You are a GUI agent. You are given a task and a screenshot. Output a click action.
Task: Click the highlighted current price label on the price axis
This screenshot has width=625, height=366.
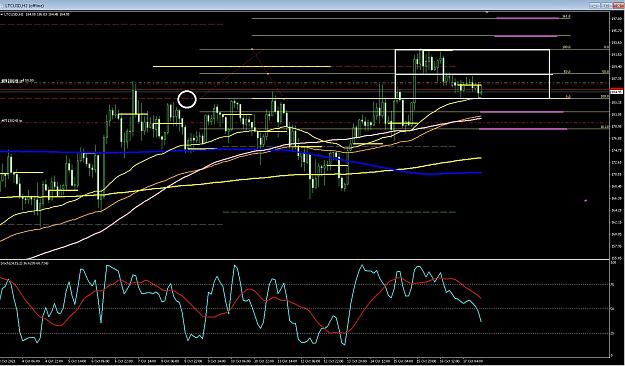point(617,92)
